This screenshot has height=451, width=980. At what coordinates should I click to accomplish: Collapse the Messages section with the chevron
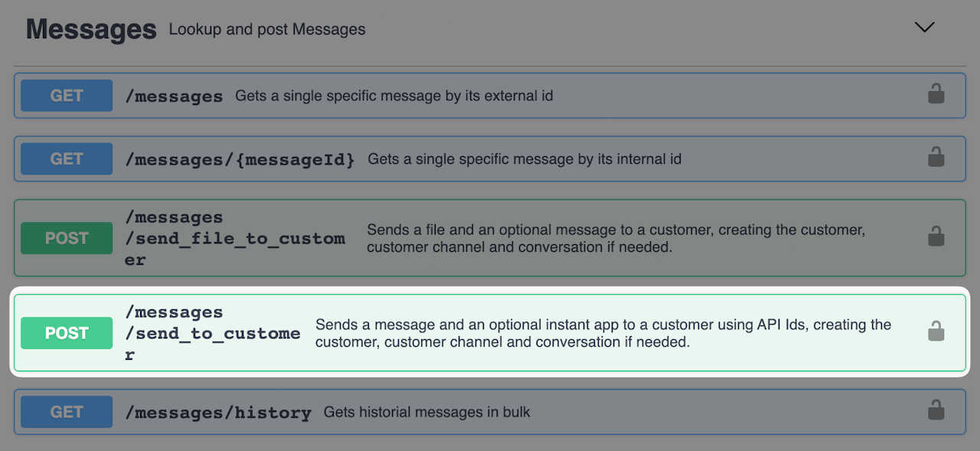[x=924, y=28]
